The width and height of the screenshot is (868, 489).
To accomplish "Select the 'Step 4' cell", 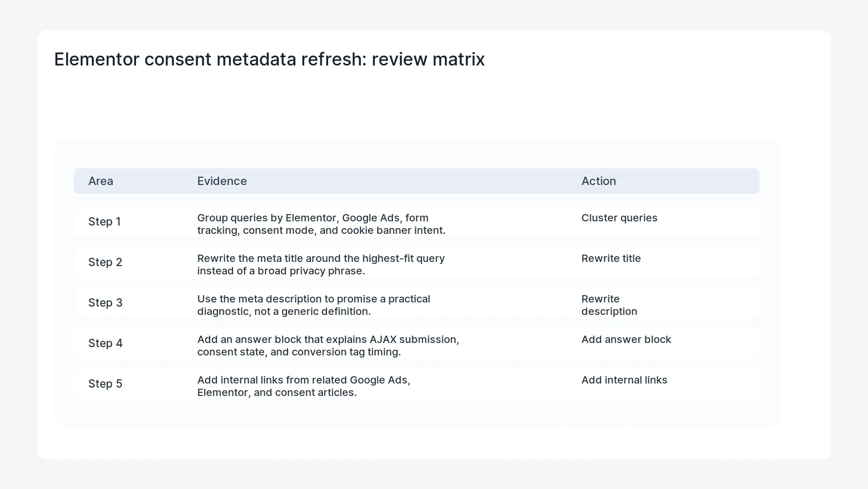I will (x=105, y=343).
